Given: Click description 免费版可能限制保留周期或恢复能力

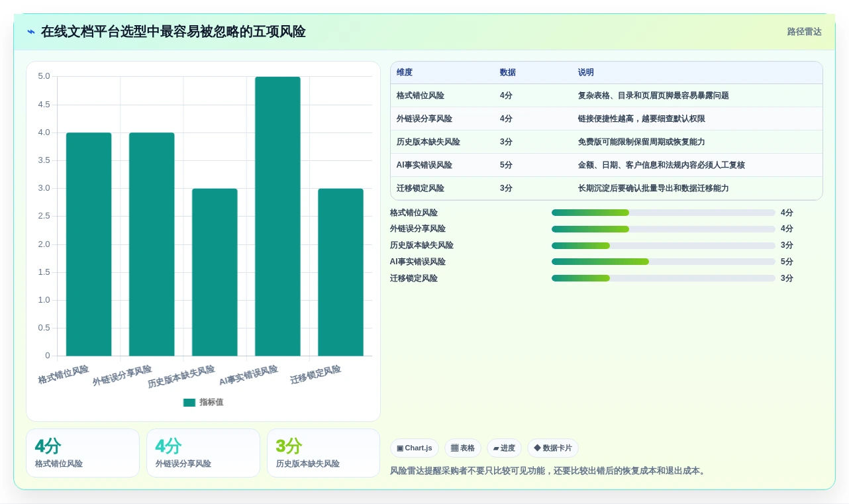Looking at the screenshot, I should 642,142.
